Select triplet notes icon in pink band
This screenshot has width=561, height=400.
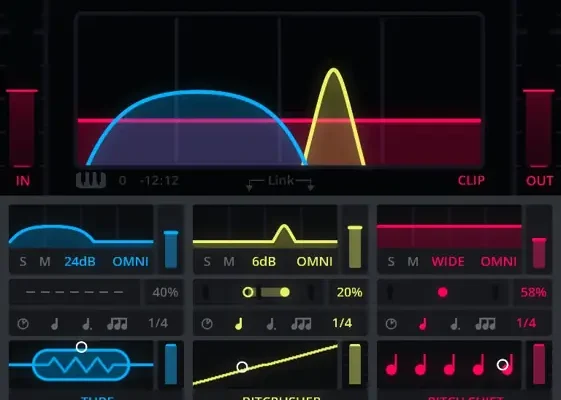(485, 324)
